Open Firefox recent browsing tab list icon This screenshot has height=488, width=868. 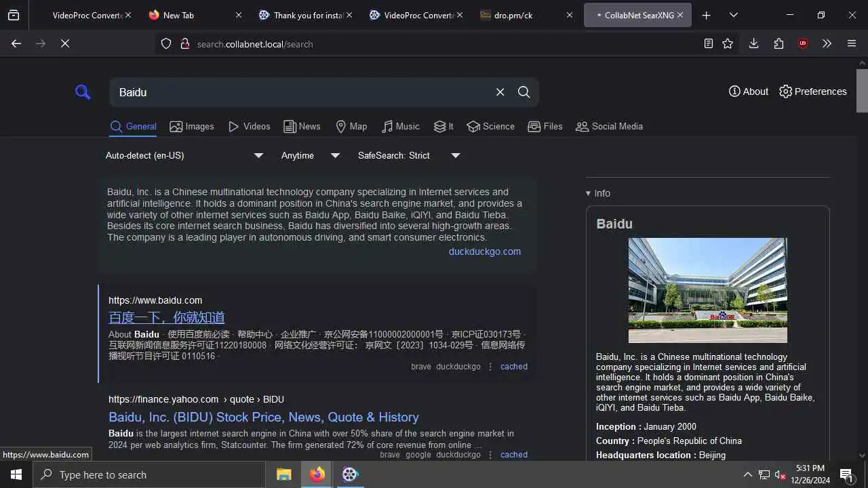tap(14, 15)
